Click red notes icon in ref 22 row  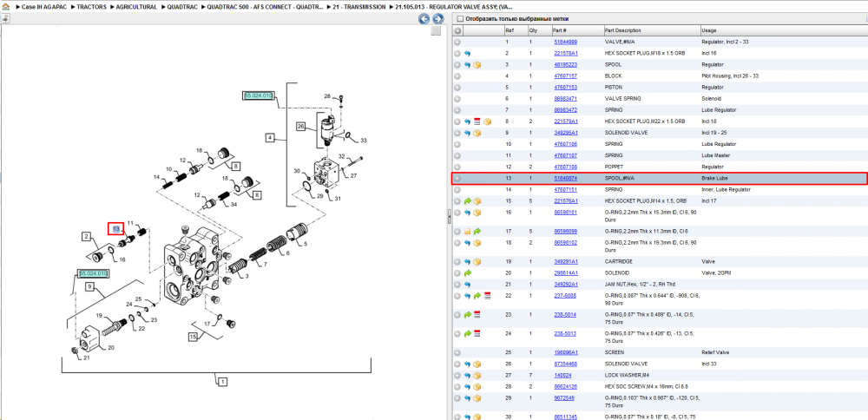click(487, 296)
